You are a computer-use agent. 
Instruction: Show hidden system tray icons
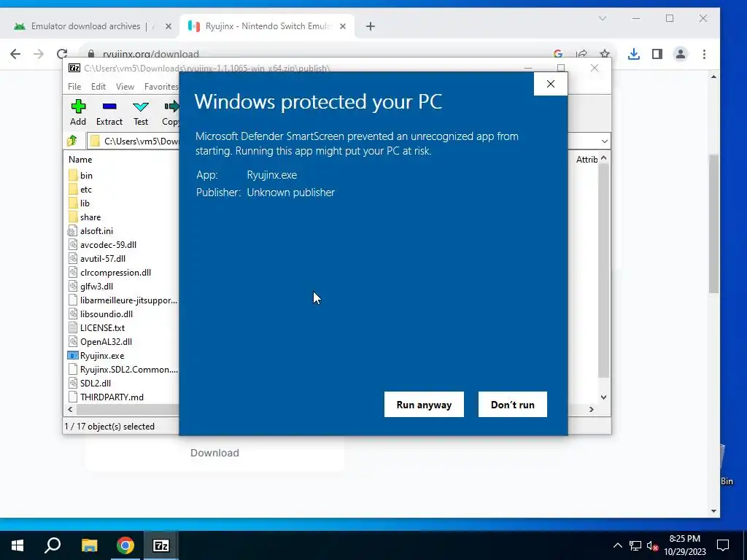[617, 545]
